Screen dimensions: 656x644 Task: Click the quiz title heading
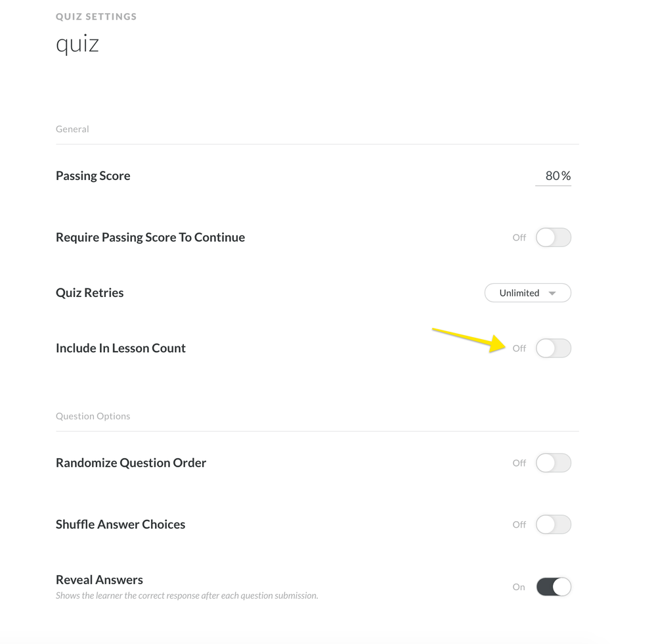[x=77, y=44]
